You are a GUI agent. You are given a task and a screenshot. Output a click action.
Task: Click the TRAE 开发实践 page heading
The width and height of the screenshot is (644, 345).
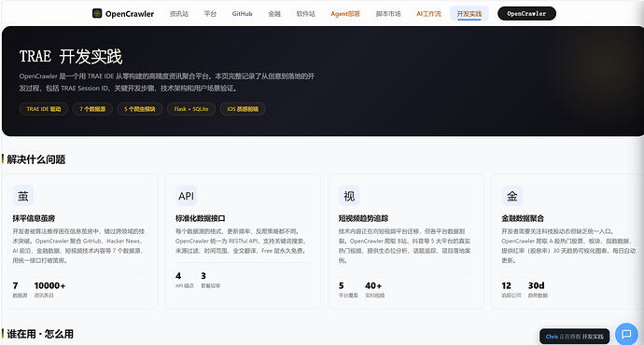71,57
